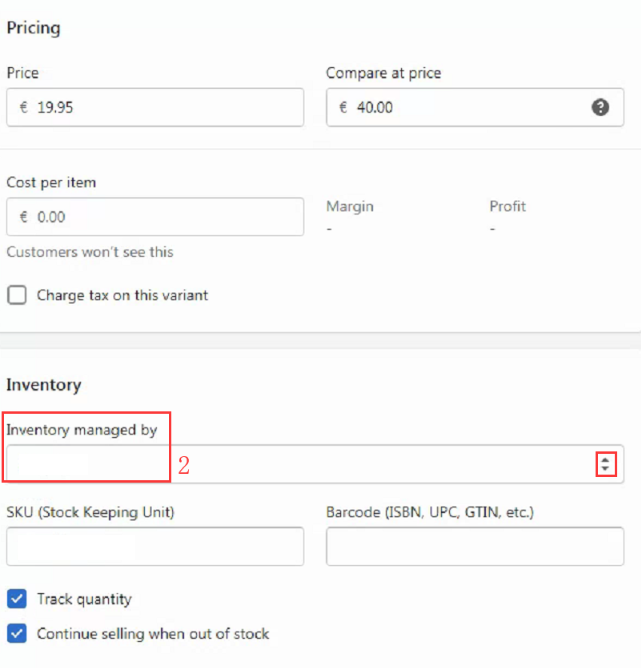This screenshot has width=641, height=668.
Task: Focus the Compare at price value 40.00
Action: (375, 107)
